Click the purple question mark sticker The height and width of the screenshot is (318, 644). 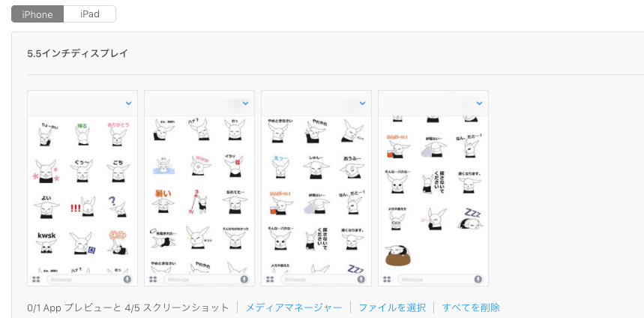118,207
